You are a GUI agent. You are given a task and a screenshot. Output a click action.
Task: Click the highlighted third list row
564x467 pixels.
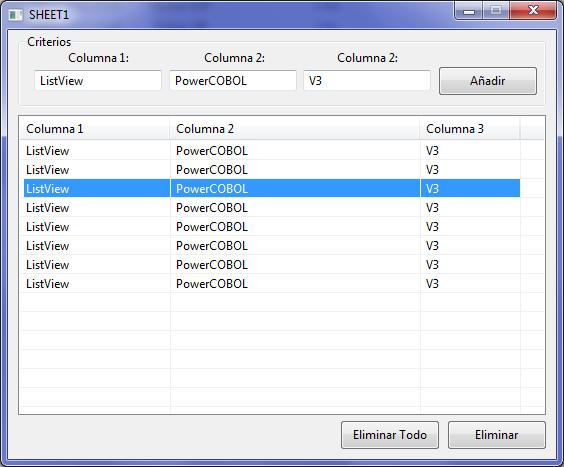click(x=272, y=188)
